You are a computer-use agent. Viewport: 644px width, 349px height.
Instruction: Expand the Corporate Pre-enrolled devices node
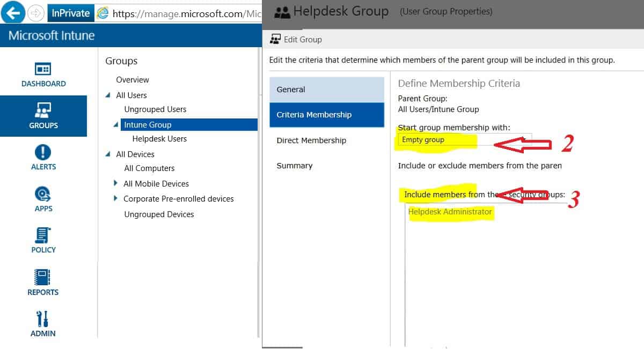116,198
